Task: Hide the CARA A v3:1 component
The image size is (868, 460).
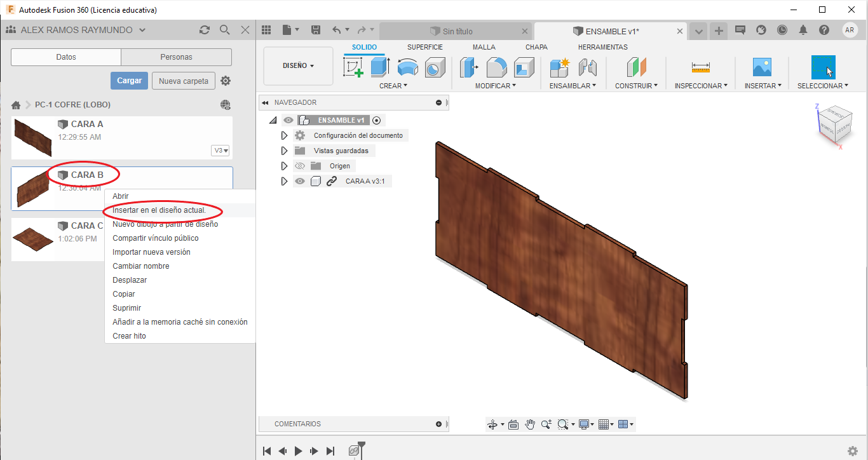Action: pos(300,181)
